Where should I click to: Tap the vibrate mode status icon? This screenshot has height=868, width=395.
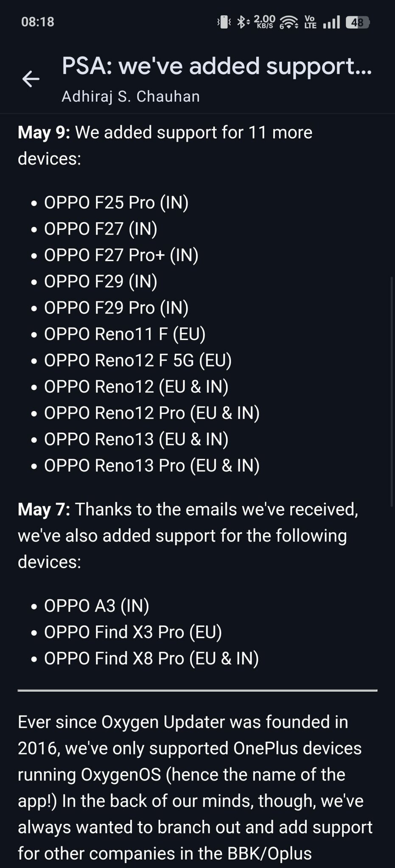(x=224, y=22)
